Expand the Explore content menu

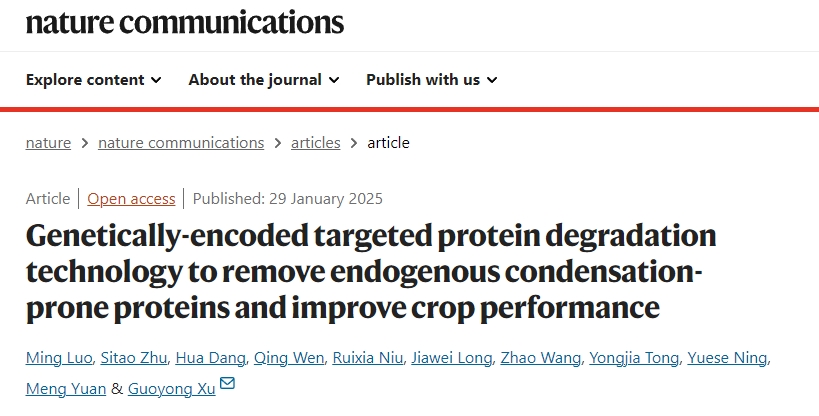(x=93, y=80)
